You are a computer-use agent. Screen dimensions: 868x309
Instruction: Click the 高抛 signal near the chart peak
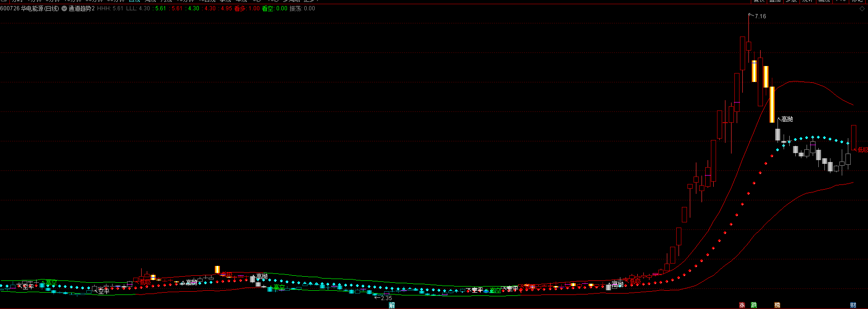pyautogui.click(x=787, y=119)
